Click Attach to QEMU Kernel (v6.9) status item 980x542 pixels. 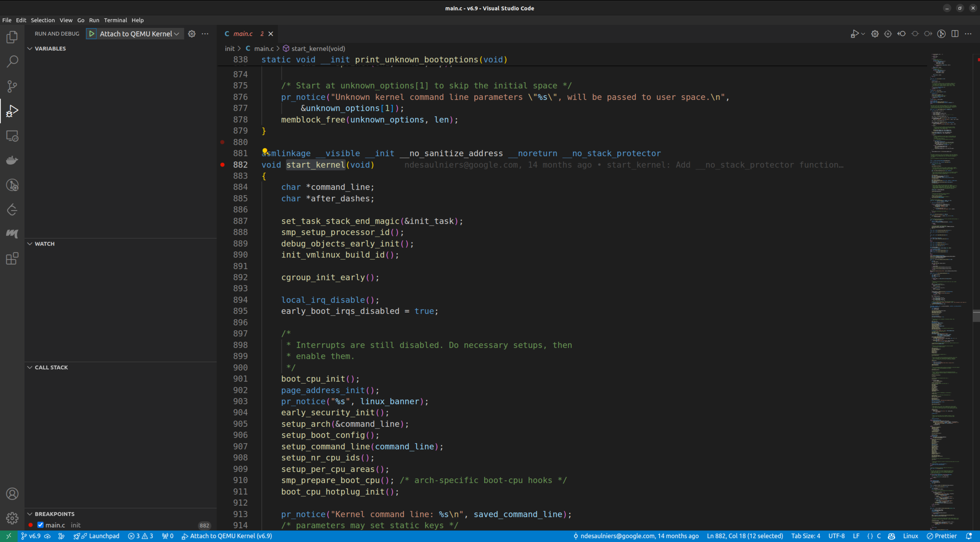tap(227, 536)
